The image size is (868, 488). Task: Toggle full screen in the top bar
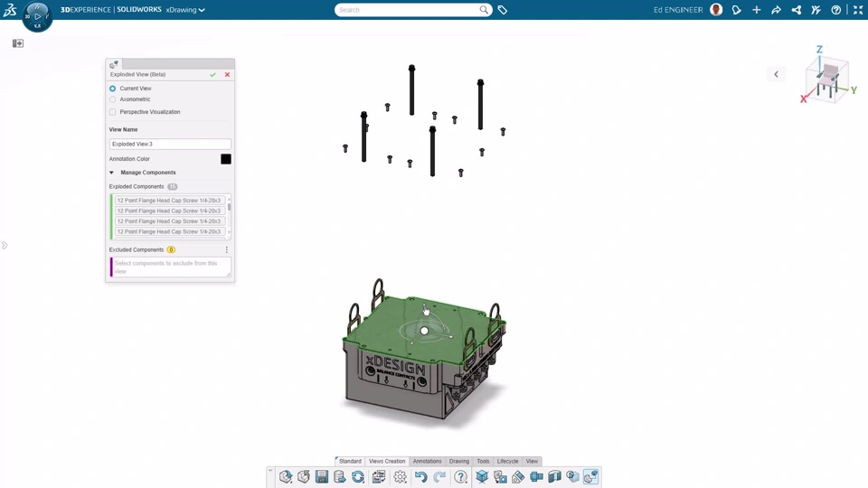pos(858,10)
